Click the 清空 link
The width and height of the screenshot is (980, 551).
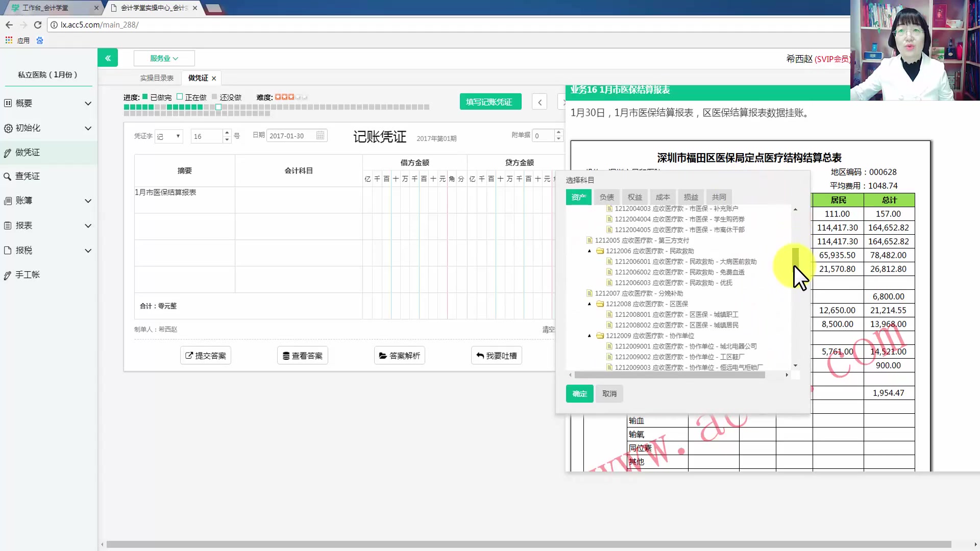pos(548,330)
